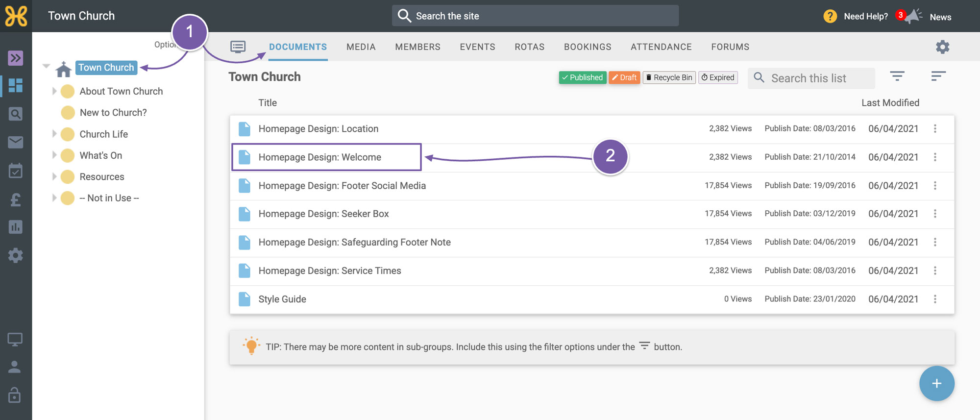This screenshot has width=980, height=420.
Task: Open options menu for Style Guide row
Action: 934,299
